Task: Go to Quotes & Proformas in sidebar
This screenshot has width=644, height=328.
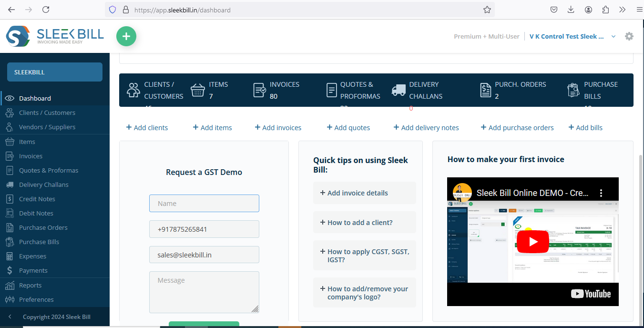Action: [x=49, y=170]
